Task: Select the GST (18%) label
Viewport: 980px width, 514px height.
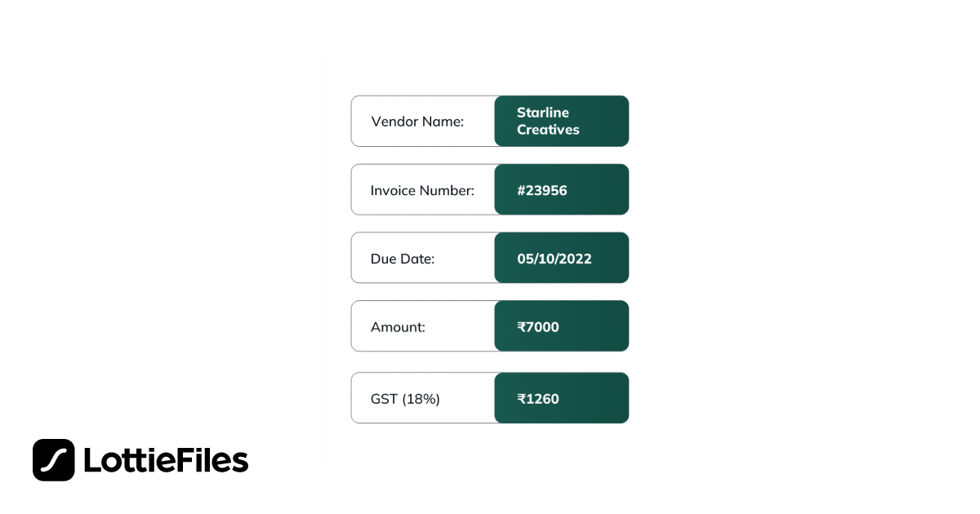Action: point(405,399)
